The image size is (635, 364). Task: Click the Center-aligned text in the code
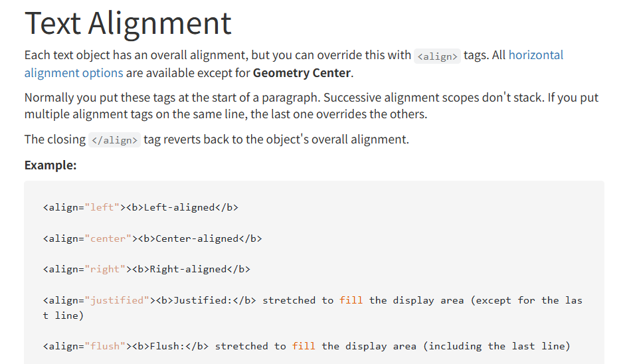tap(197, 238)
